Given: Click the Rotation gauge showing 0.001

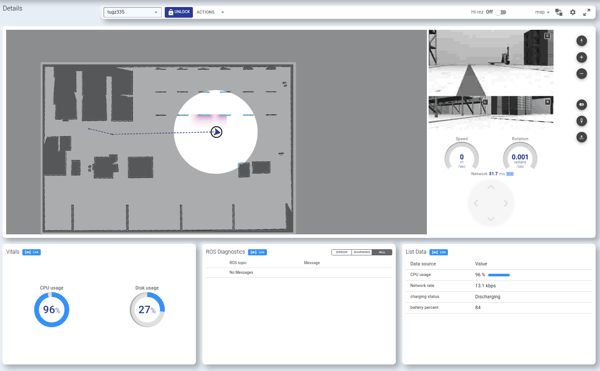Looking at the screenshot, I should tap(520, 156).
